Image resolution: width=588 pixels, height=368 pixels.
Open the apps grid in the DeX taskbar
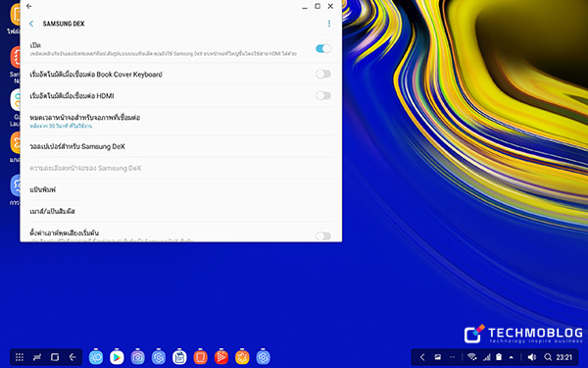[20, 357]
